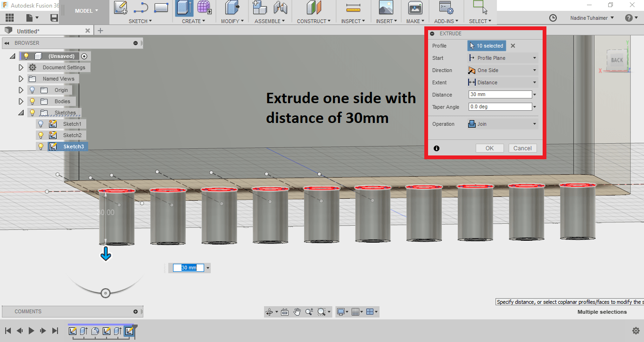Viewport: 644px width, 342px height.
Task: Expand the Origin tree node
Action: tap(21, 90)
